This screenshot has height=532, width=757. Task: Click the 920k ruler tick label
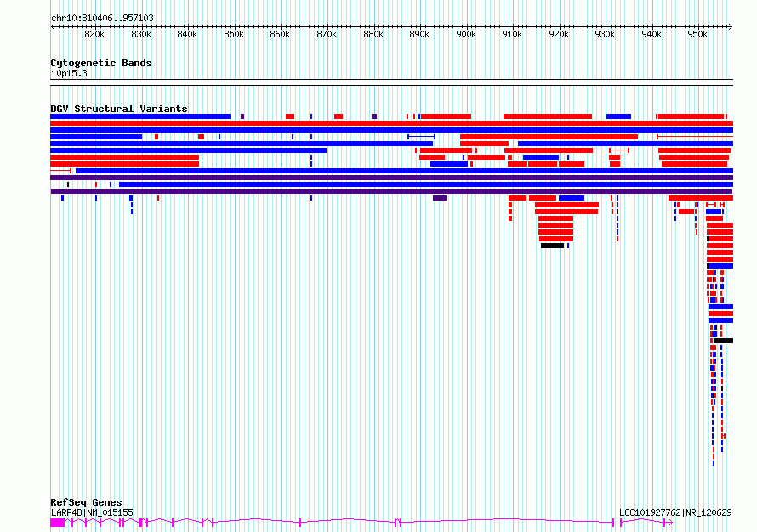[559, 34]
